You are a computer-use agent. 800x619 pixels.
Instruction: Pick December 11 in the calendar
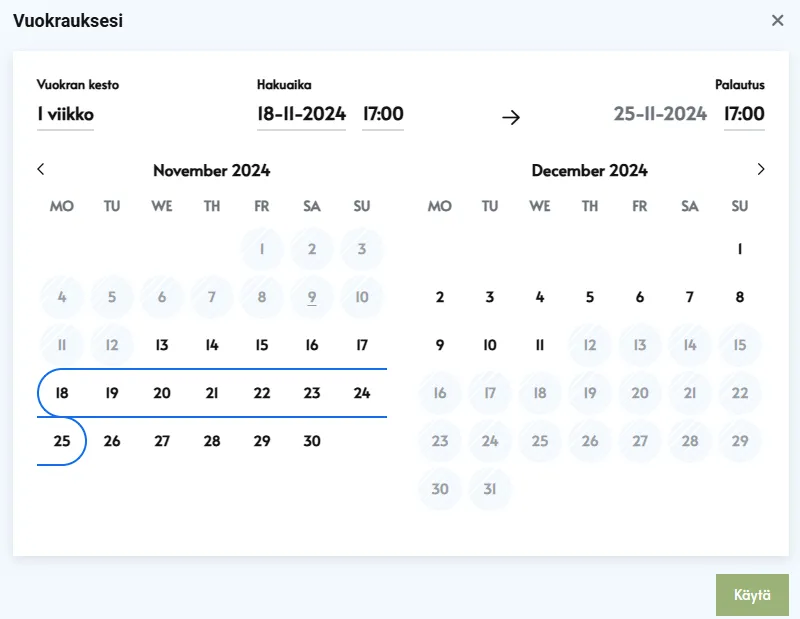(x=540, y=345)
